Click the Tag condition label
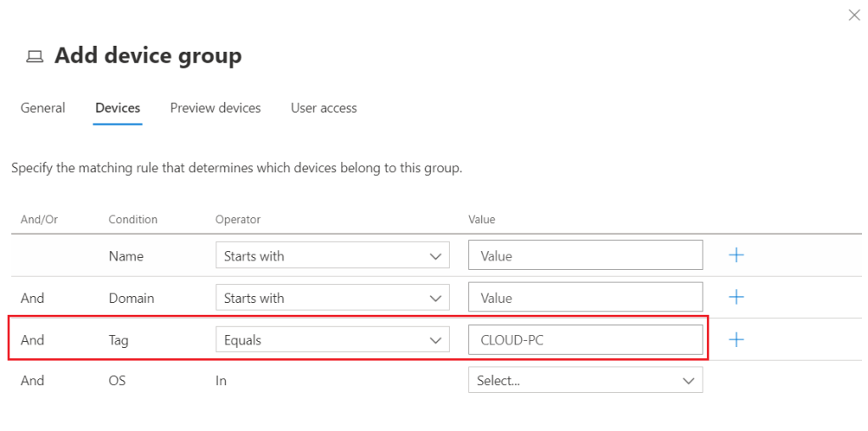Screen dimensions: 868x431 coord(118,339)
